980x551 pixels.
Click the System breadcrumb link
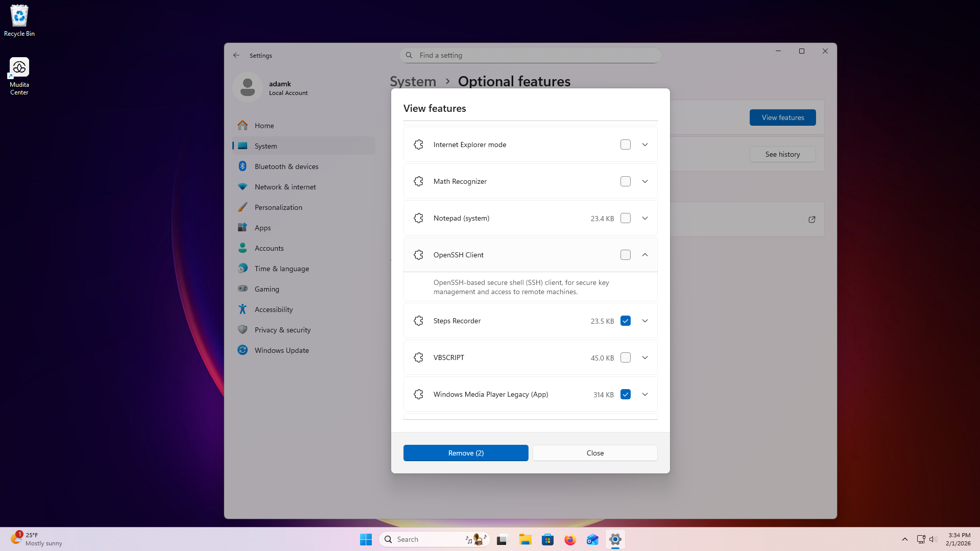pos(413,81)
